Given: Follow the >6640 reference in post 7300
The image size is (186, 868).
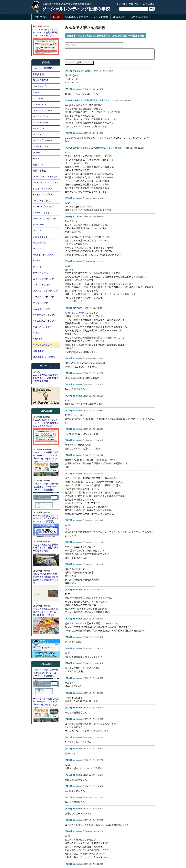Looking at the screenshot, I should (82, 313).
